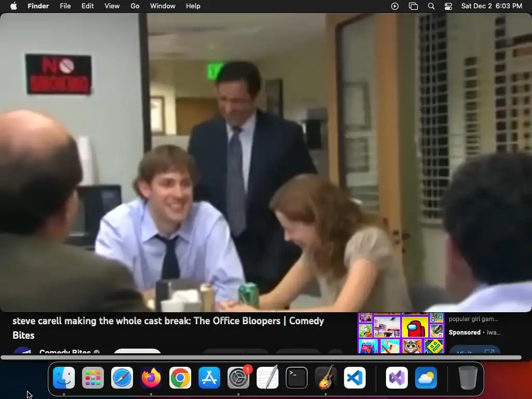Open the Finder menu
This screenshot has height=399, width=532.
[x=38, y=6]
